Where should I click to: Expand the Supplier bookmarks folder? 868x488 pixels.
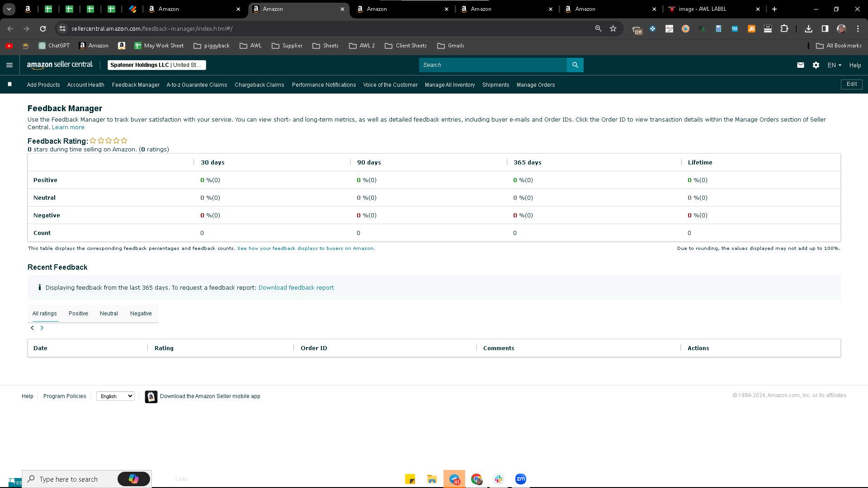coord(287,46)
